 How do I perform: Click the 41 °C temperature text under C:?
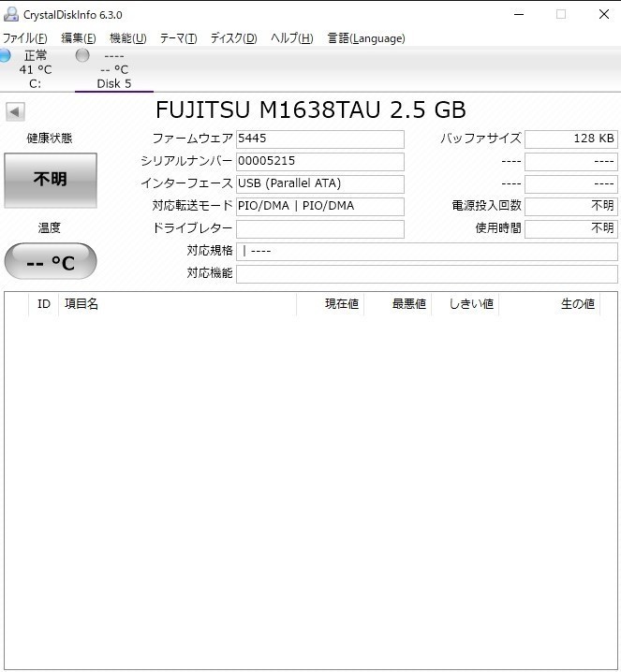[x=36, y=69]
